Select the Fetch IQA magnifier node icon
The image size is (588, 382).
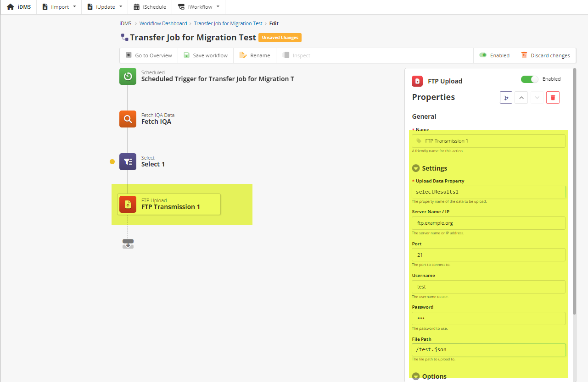coord(128,119)
